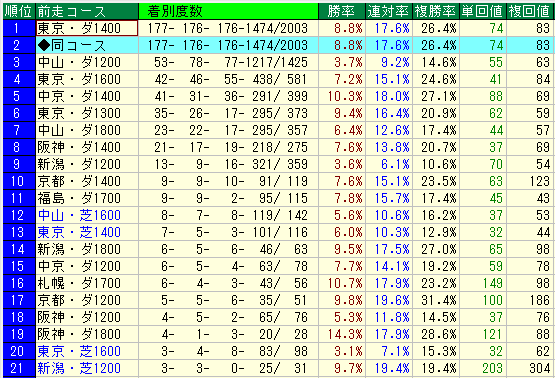Sort by the 前走コース column header
Screen dimensions: 555x378
[87, 11]
